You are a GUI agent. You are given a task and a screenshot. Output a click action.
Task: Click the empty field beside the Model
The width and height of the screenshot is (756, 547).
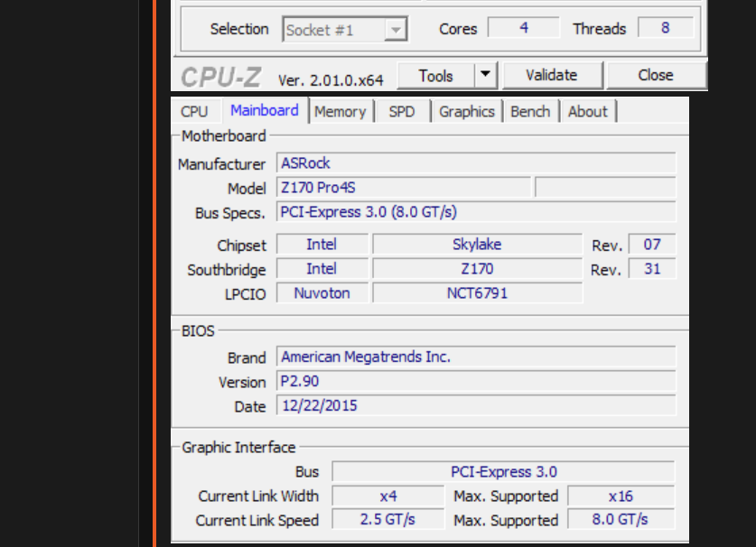tap(605, 188)
